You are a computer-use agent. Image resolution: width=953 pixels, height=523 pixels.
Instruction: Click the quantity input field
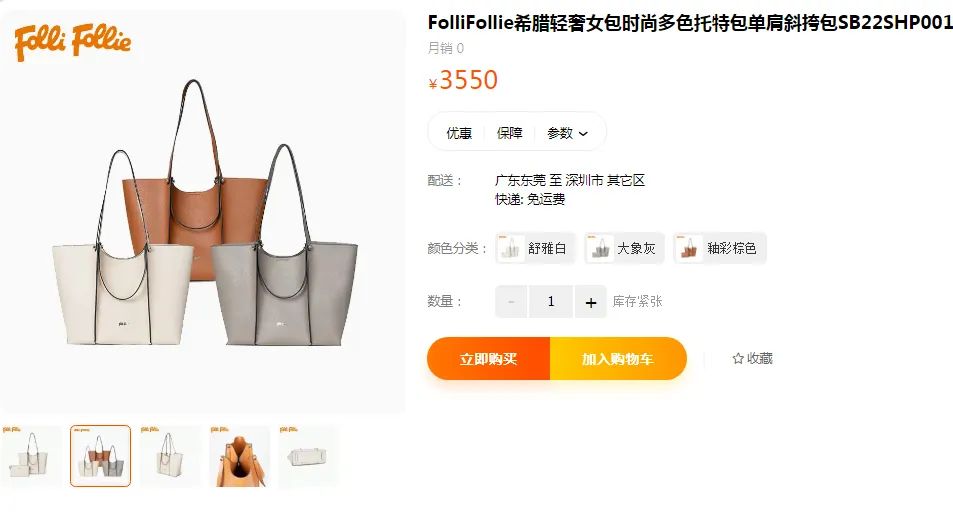551,302
